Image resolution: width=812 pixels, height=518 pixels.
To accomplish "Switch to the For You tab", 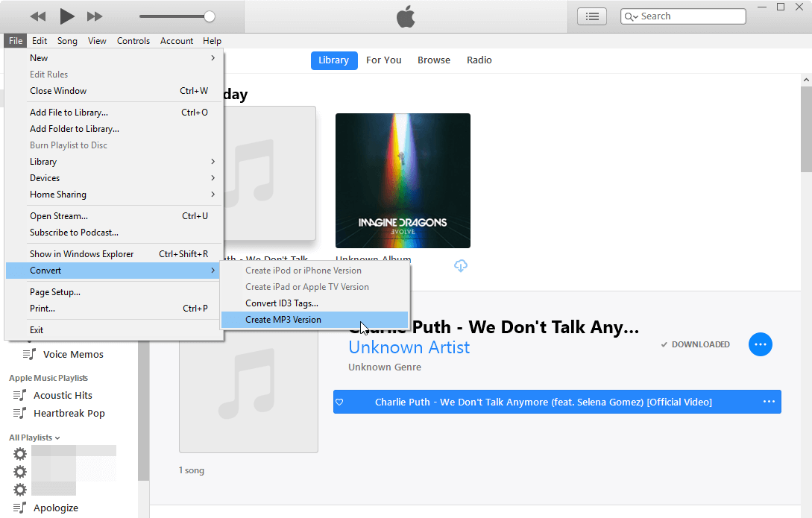I will click(384, 60).
